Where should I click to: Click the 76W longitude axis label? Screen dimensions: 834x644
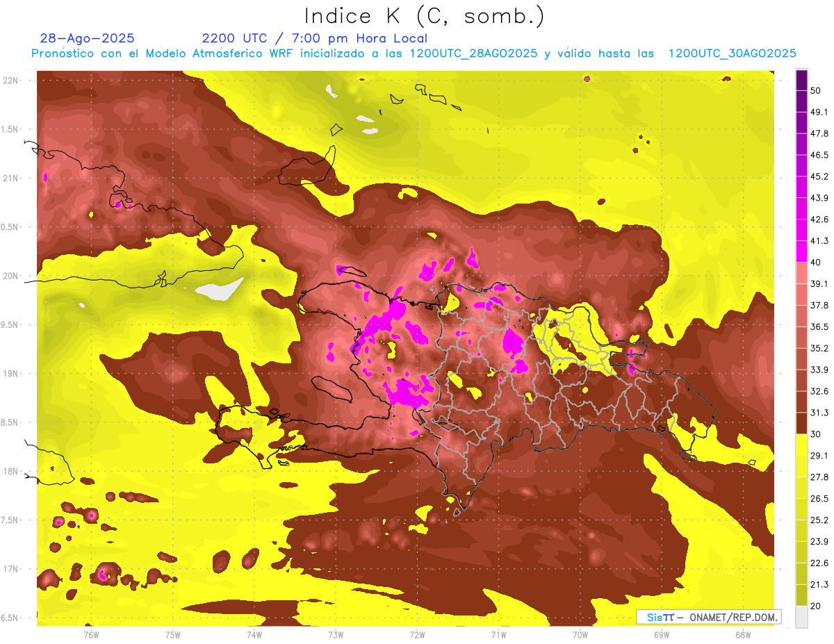click(x=91, y=634)
